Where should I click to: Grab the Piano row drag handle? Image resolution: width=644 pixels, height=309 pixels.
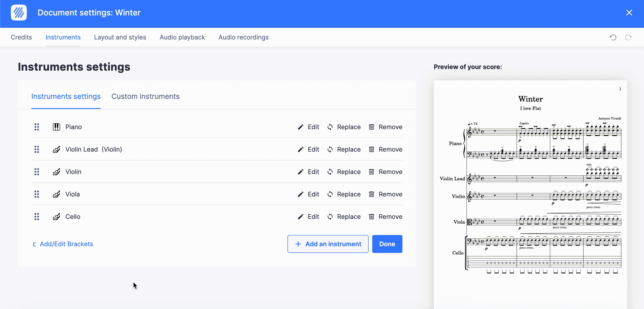[x=37, y=127]
